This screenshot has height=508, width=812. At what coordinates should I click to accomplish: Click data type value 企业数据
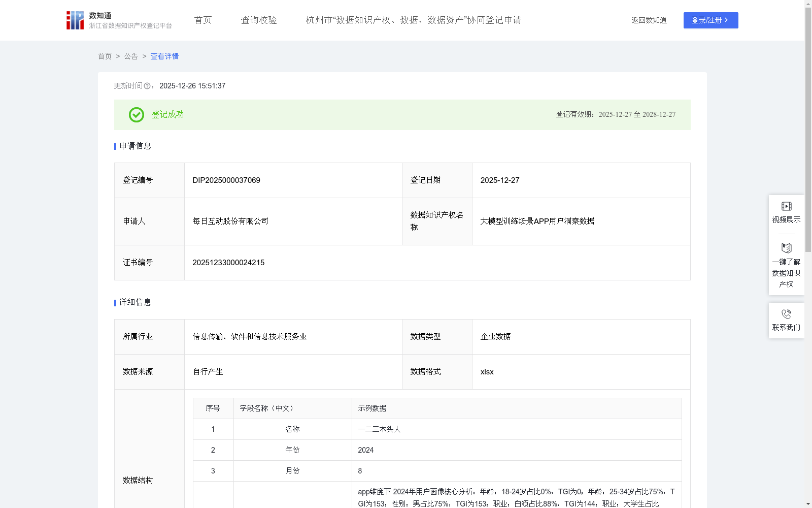tap(495, 337)
